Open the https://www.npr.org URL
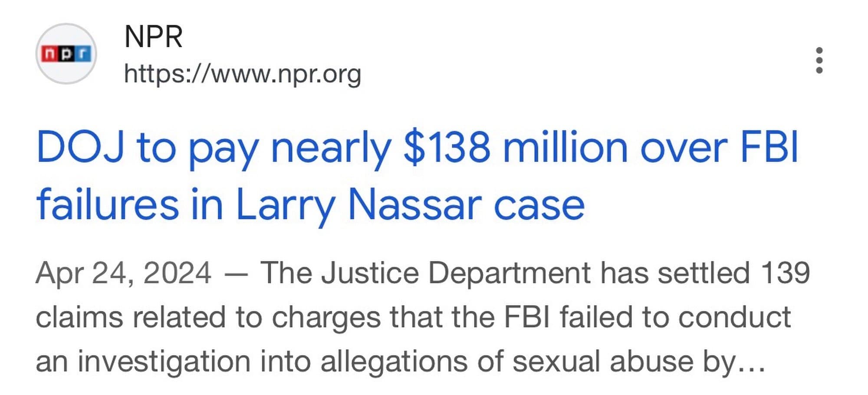This screenshot has height=395, width=868. coord(242,74)
